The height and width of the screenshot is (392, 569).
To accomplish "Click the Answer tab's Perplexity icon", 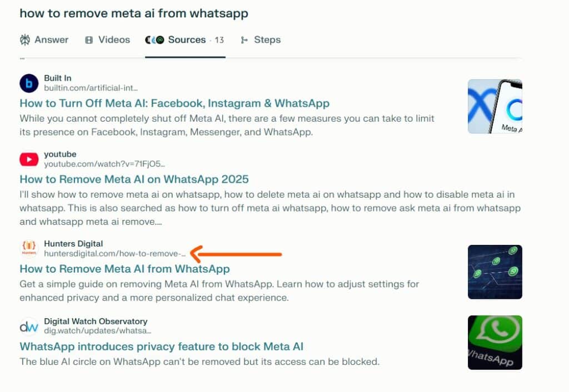I will [24, 40].
